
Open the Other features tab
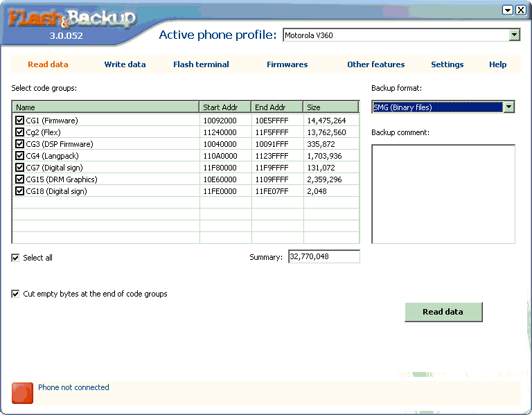(375, 64)
